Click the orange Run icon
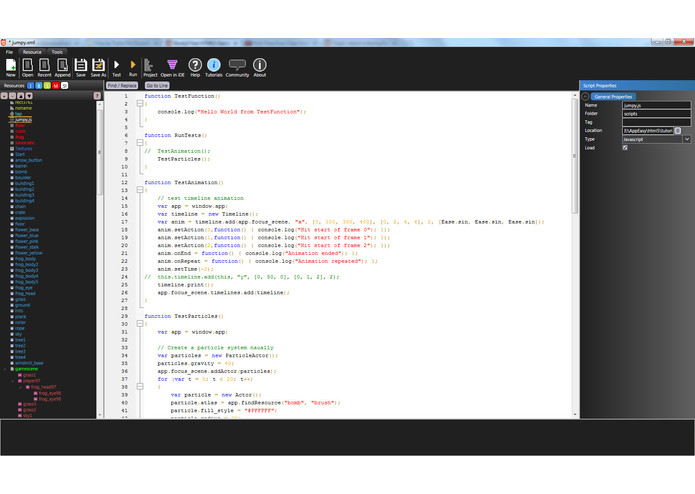The height and width of the screenshot is (494, 695). 133,65
